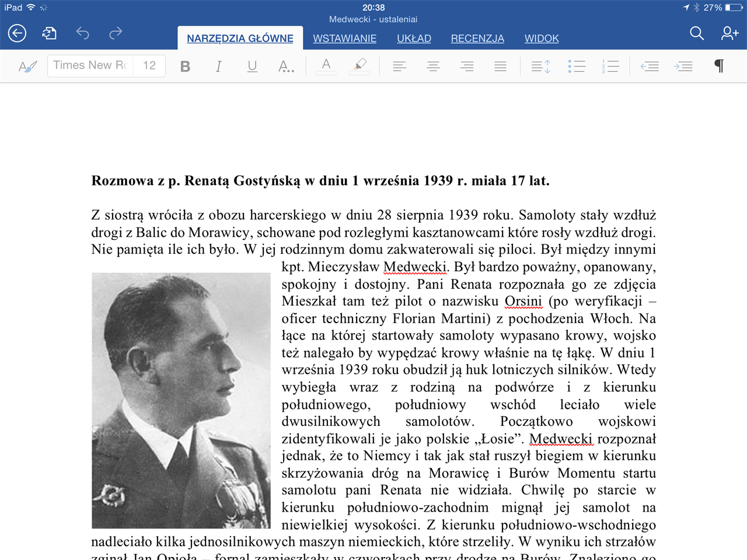Open the line spacing options
Image resolution: width=747 pixels, height=560 pixels.
pyautogui.click(x=540, y=66)
